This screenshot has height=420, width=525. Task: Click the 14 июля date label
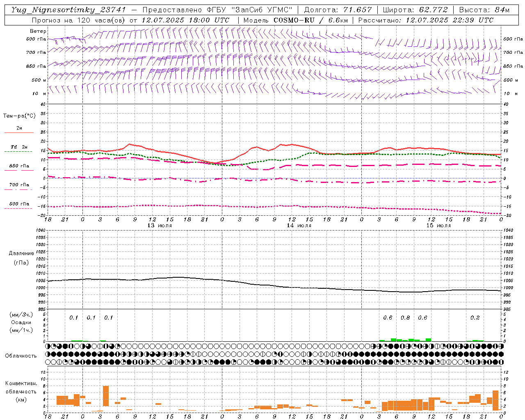pos(299,226)
